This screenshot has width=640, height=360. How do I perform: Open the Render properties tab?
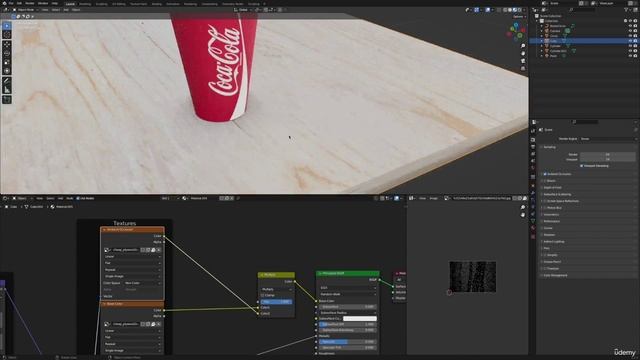pos(533,140)
